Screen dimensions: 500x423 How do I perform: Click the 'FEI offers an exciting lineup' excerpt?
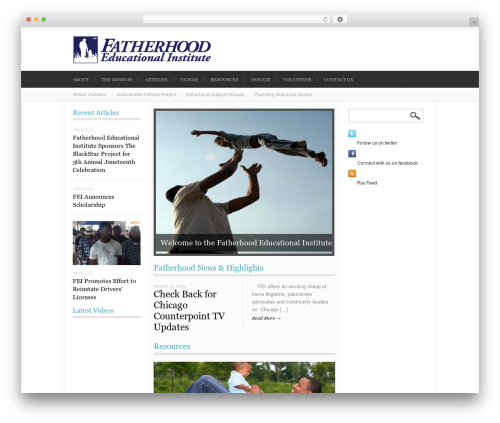[290, 298]
